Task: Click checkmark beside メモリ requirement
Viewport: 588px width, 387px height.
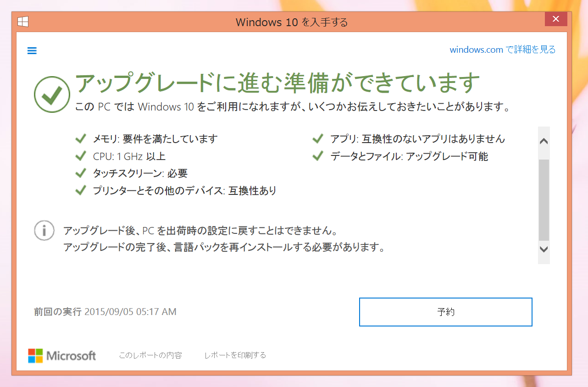Action: [81, 138]
